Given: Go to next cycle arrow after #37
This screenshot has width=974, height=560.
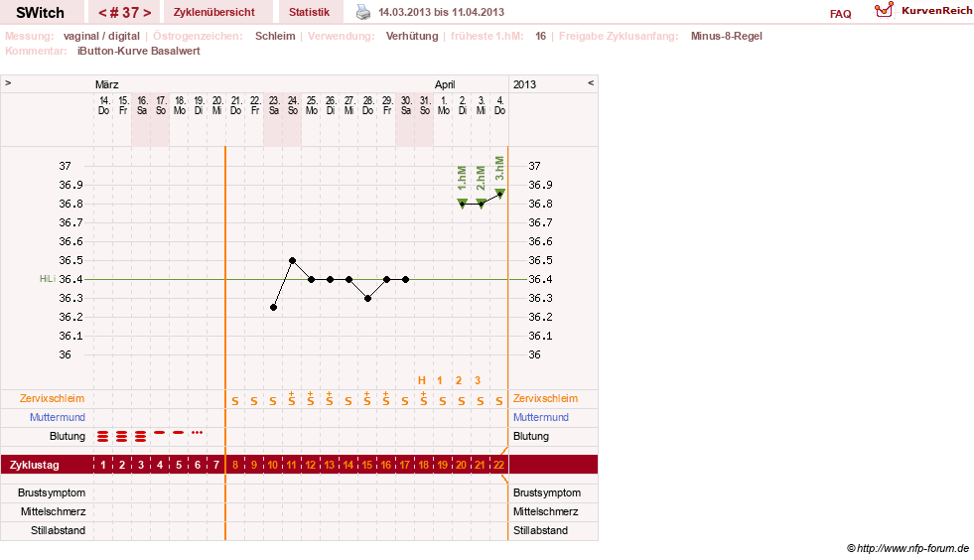Looking at the screenshot, I should [x=147, y=13].
